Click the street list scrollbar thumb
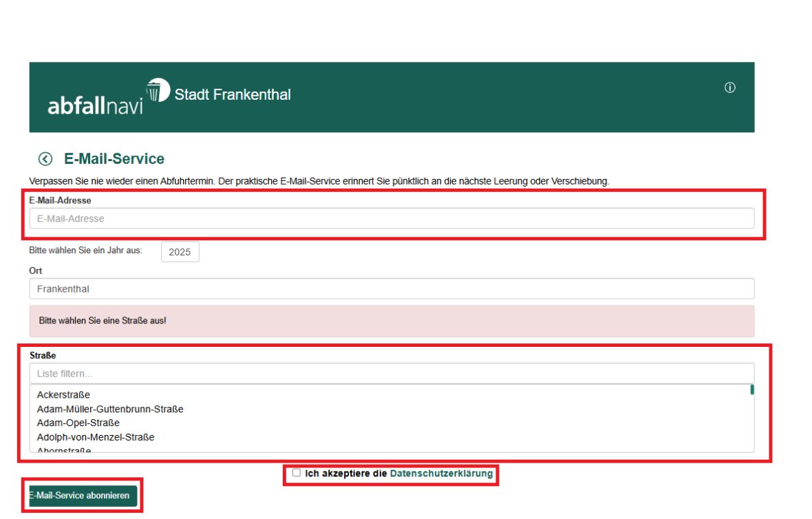Image resolution: width=812 pixels, height=519 pixels. [751, 390]
